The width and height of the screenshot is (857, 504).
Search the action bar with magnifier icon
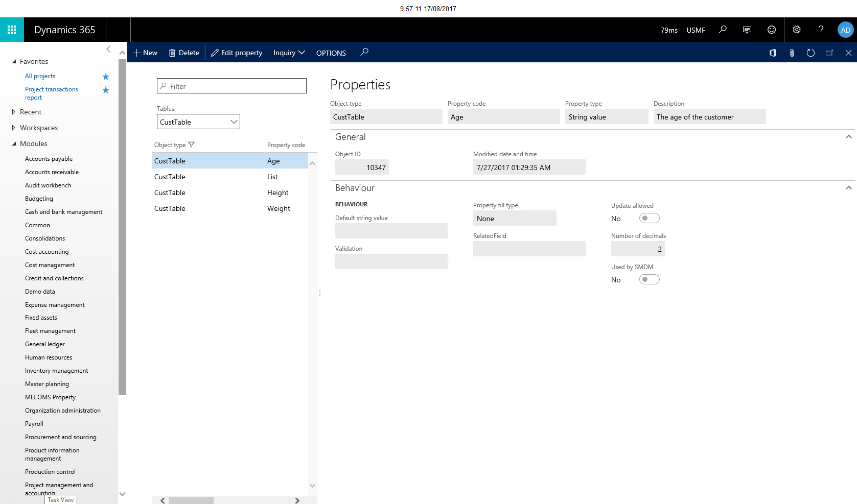[364, 52]
